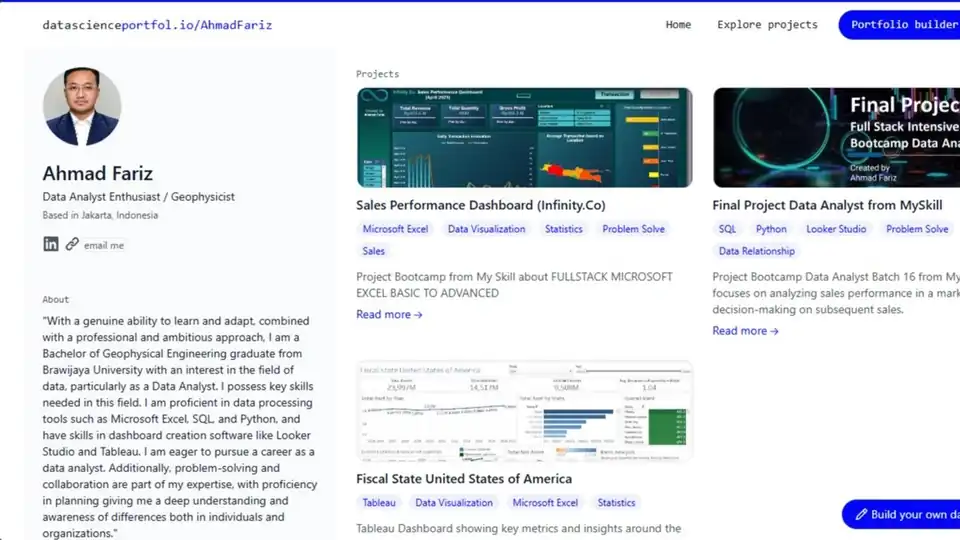The height and width of the screenshot is (540, 960).
Task: Click Final Project Data Analyst from MySkill title
Action: click(827, 205)
